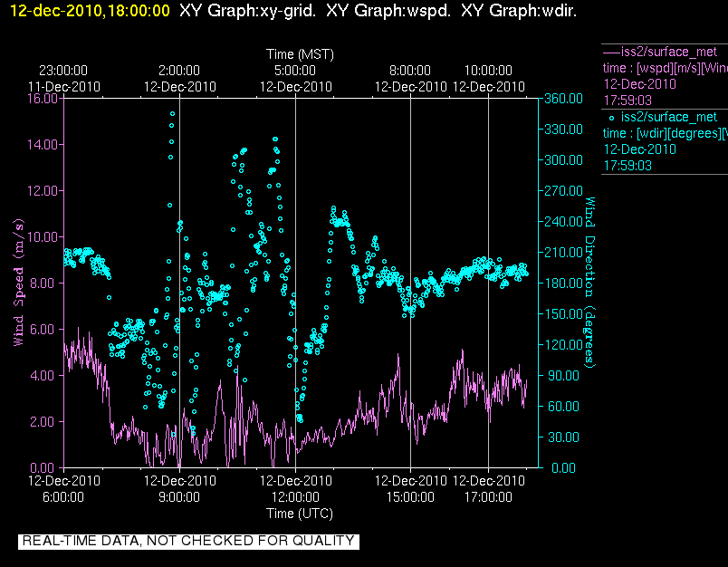Screen dimensions: 728x567
Task: Click the 16.00 wind speed tick value
Action: [43, 99]
